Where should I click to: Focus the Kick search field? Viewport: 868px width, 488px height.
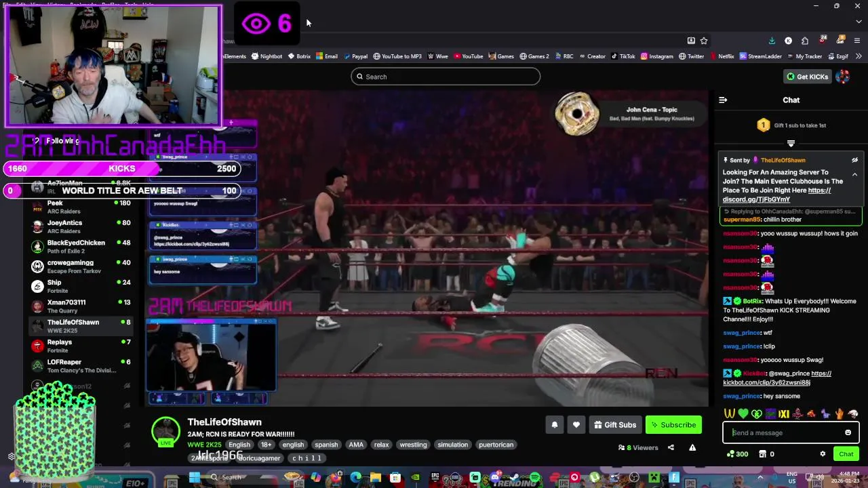click(x=446, y=77)
